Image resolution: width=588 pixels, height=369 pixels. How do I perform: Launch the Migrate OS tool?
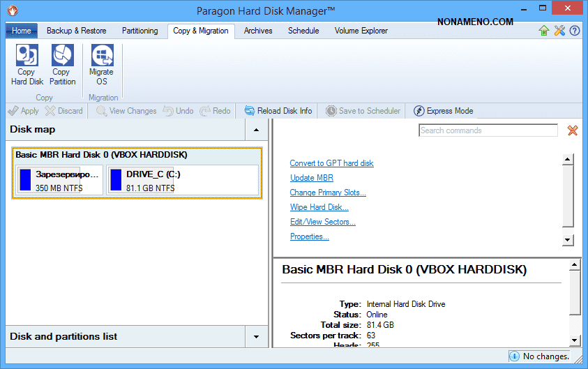102,56
